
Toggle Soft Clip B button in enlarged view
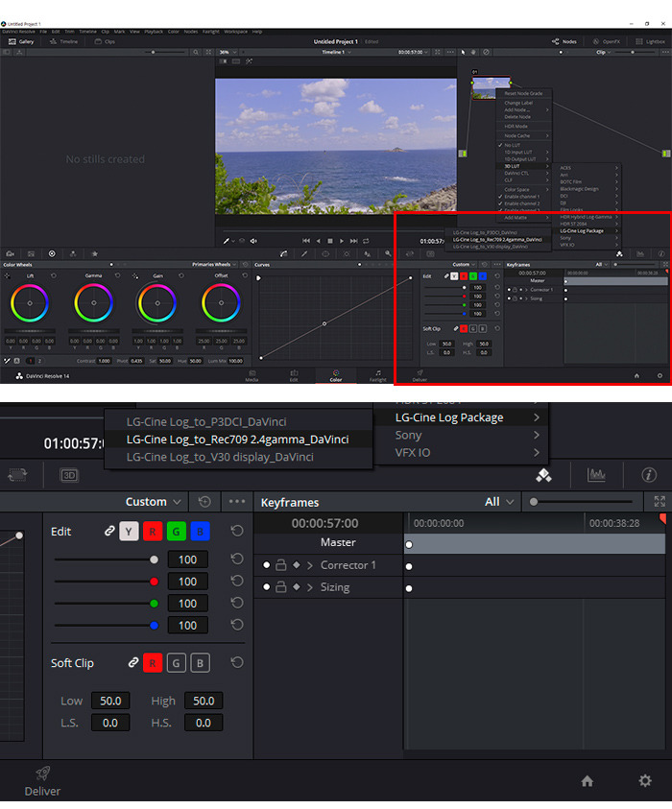tap(201, 663)
